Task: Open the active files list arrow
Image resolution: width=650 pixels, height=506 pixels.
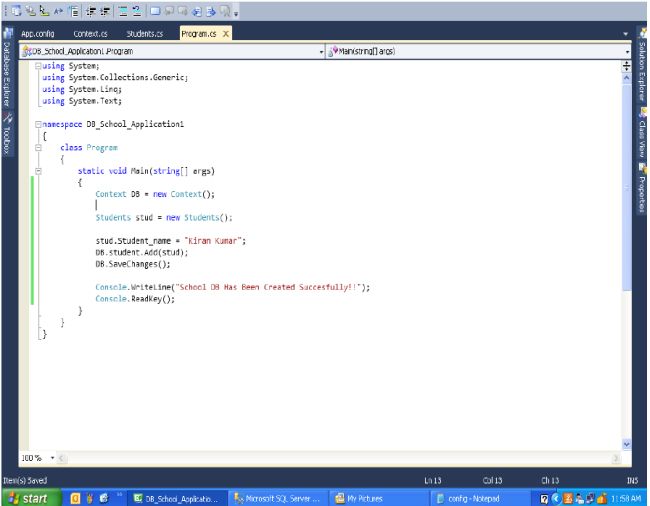Action: 626,34
